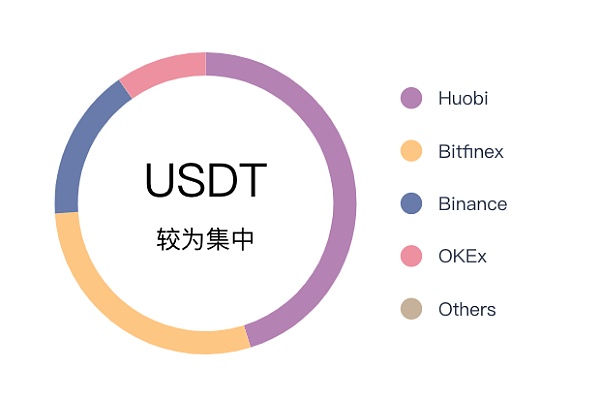Select the Huobi legend label
This screenshot has width=600, height=399.
[463, 98]
